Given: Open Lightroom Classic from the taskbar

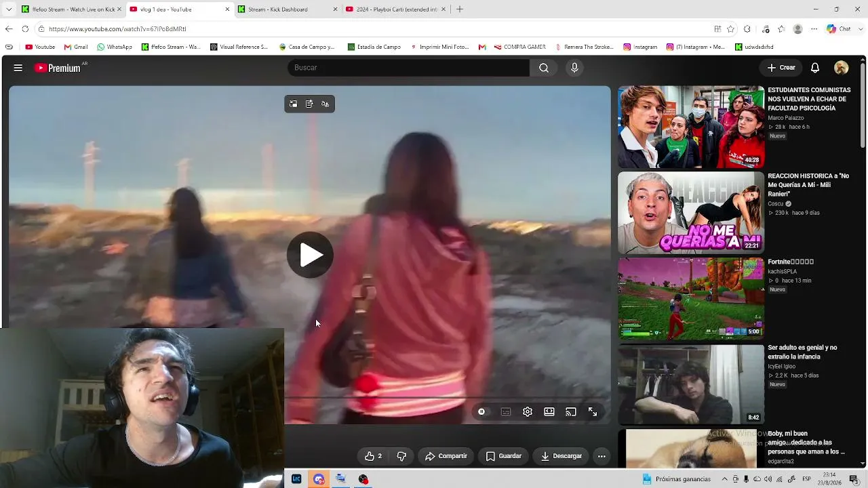Looking at the screenshot, I should tap(296, 479).
